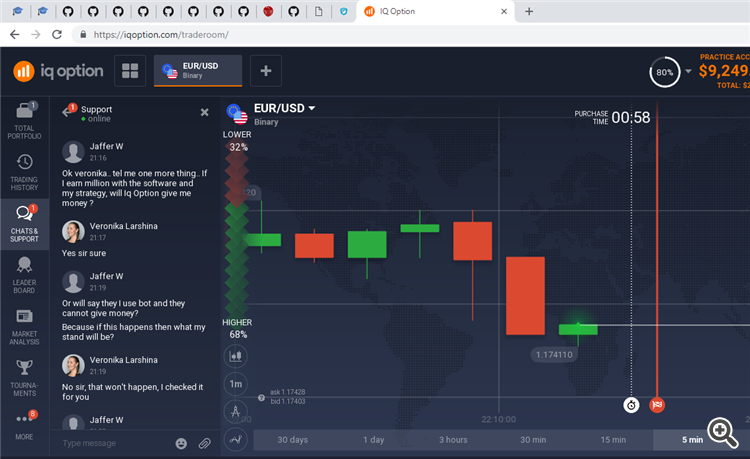750x459 pixels.
Task: Reload the browser page
Action: pos(57,35)
